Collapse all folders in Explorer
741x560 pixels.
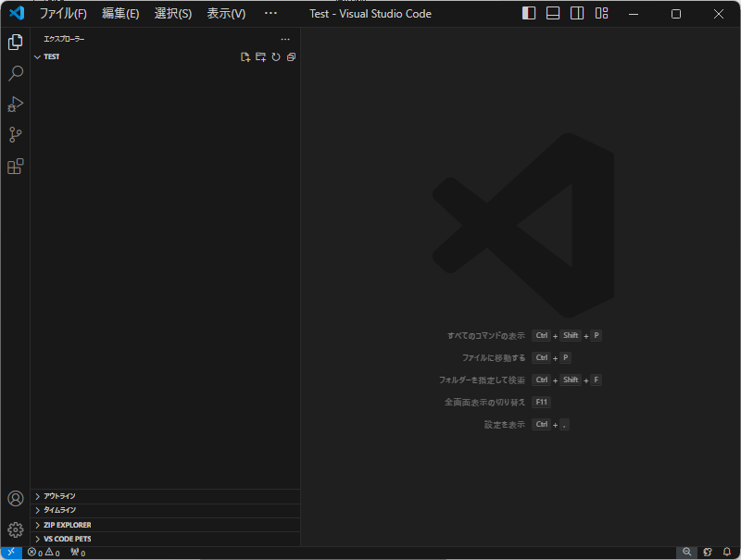(291, 57)
